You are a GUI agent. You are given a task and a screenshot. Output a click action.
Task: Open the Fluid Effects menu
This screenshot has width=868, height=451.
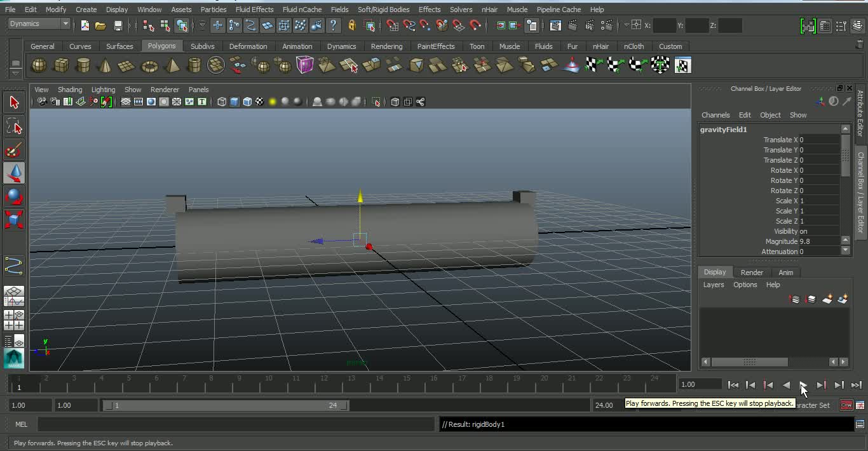pyautogui.click(x=254, y=10)
